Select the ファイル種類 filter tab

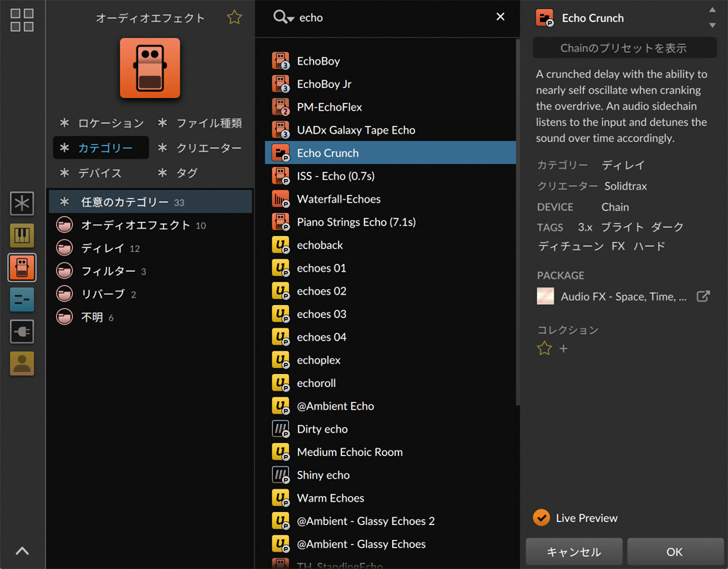pos(200,123)
